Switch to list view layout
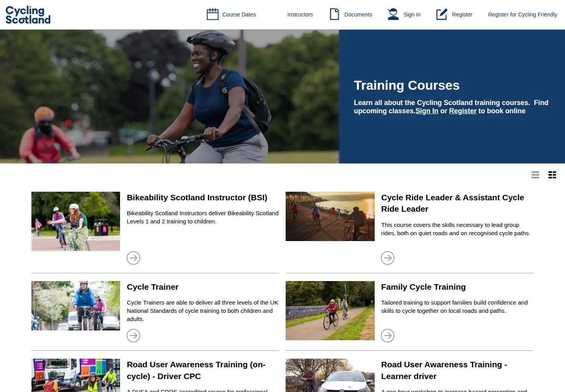This screenshot has width=565, height=392. coord(535,175)
